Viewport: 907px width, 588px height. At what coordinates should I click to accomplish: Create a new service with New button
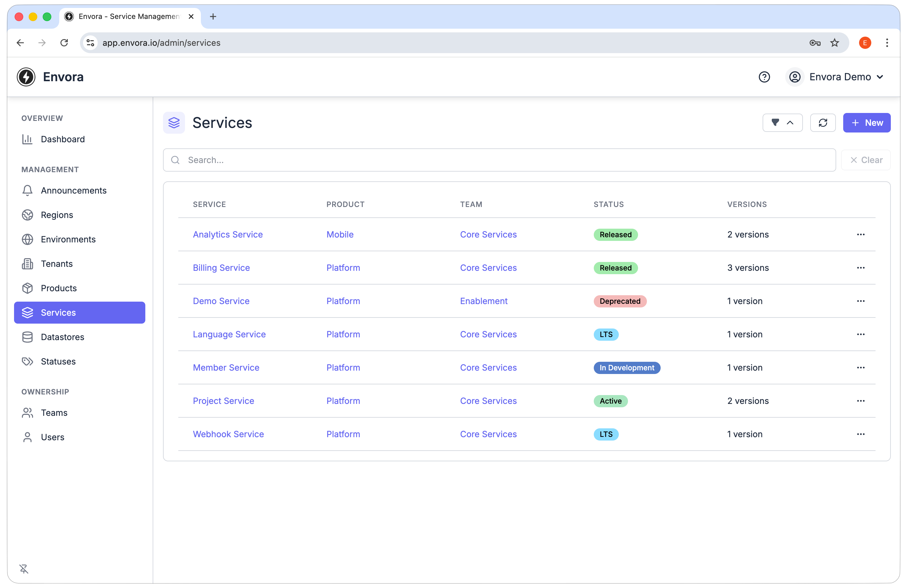click(867, 123)
